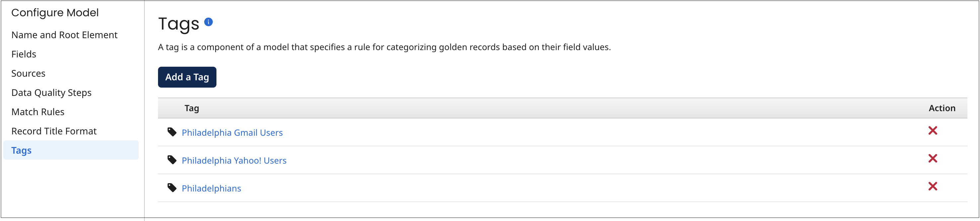980x221 pixels.
Task: Open the Philadelphia Yahoo! Users tag
Action: click(234, 160)
